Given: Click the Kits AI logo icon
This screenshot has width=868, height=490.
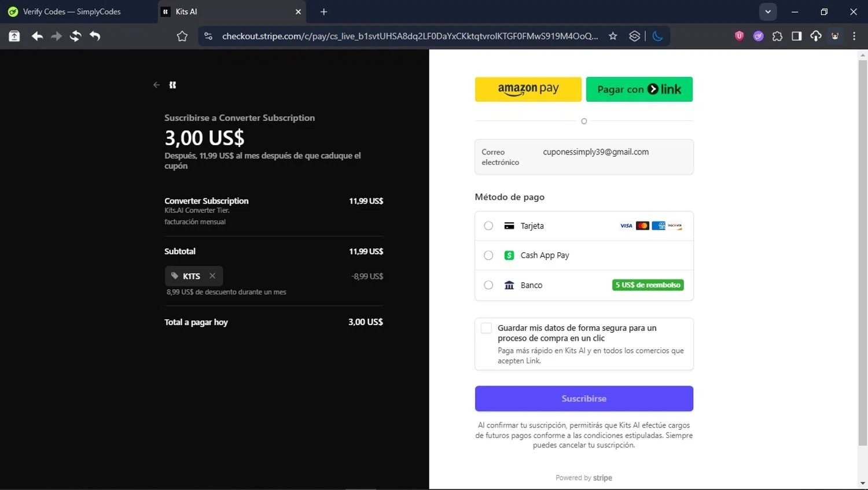Looking at the screenshot, I should pos(172,85).
